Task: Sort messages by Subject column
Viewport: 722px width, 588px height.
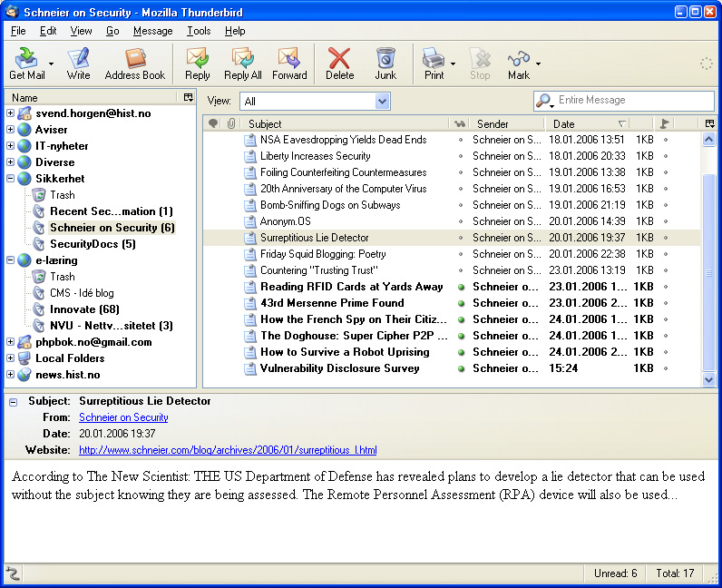Action: point(347,123)
